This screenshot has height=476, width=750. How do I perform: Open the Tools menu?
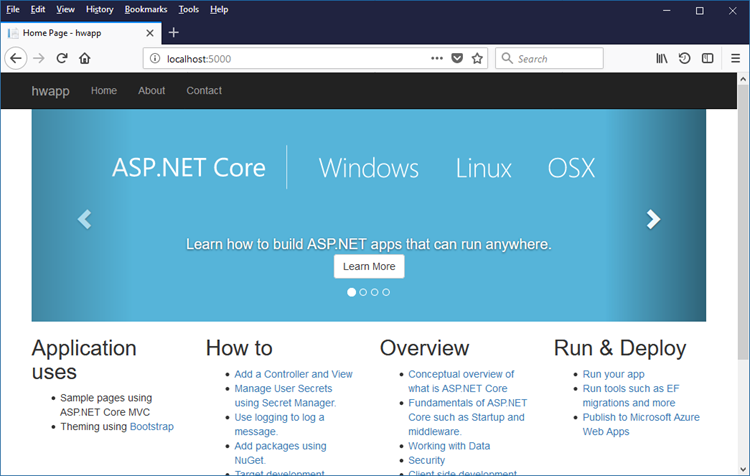click(188, 10)
